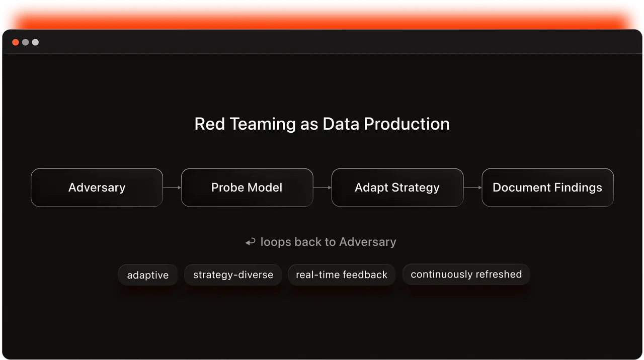Click the empty dark window title bar

[x=322, y=42]
